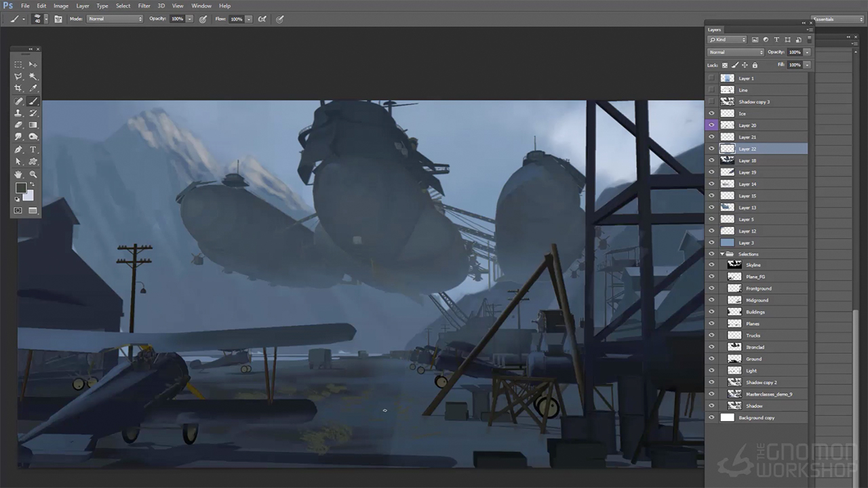Hide the Ice layer
This screenshot has width=868, height=488.
pos(711,114)
